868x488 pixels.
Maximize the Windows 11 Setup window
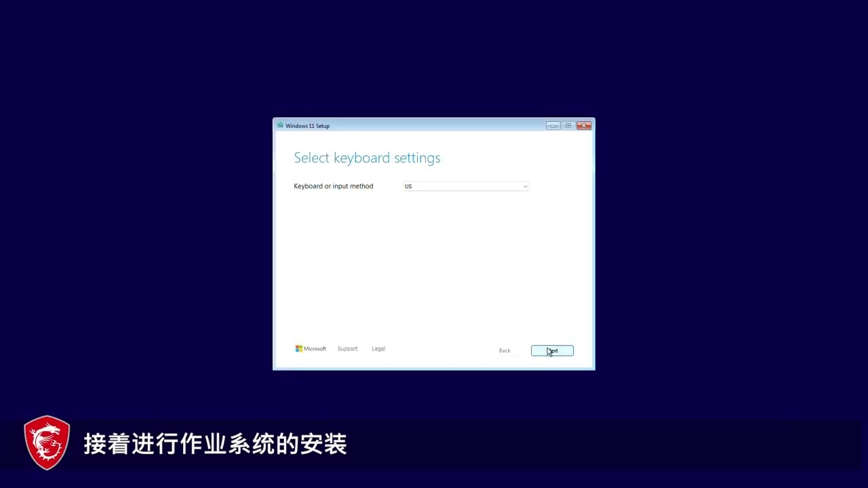click(568, 125)
